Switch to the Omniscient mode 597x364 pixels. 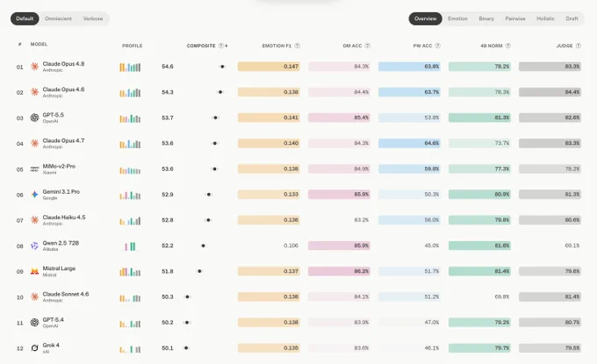[x=58, y=18]
